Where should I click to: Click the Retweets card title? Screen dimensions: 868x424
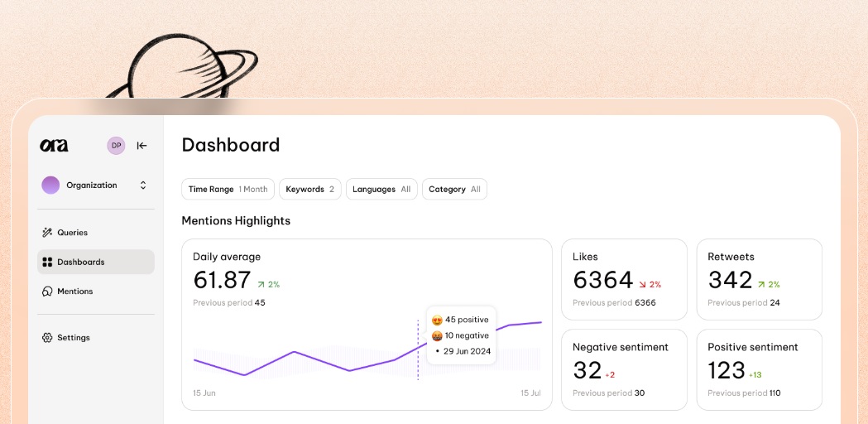[731, 257]
